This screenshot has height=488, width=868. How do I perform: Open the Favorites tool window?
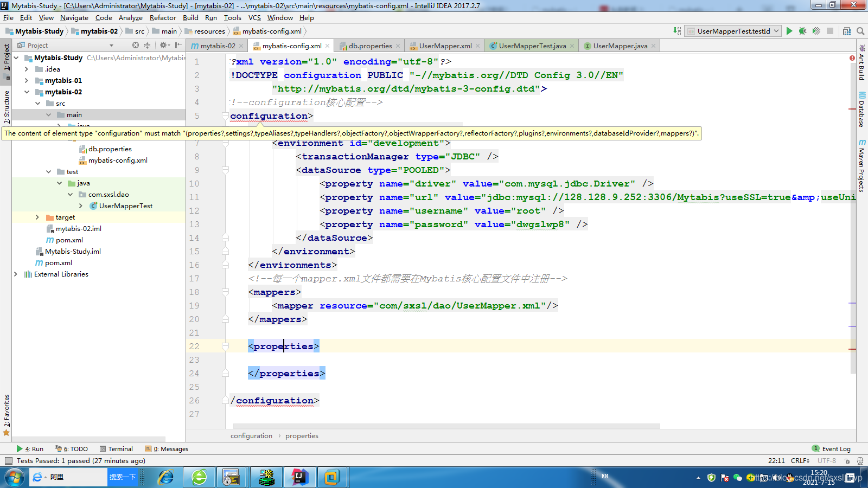7,415
